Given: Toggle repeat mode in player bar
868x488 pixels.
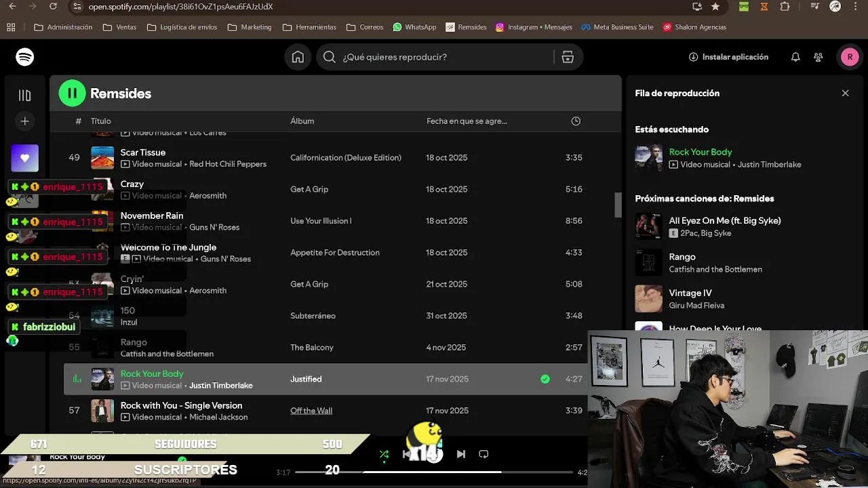Looking at the screenshot, I should (x=484, y=454).
